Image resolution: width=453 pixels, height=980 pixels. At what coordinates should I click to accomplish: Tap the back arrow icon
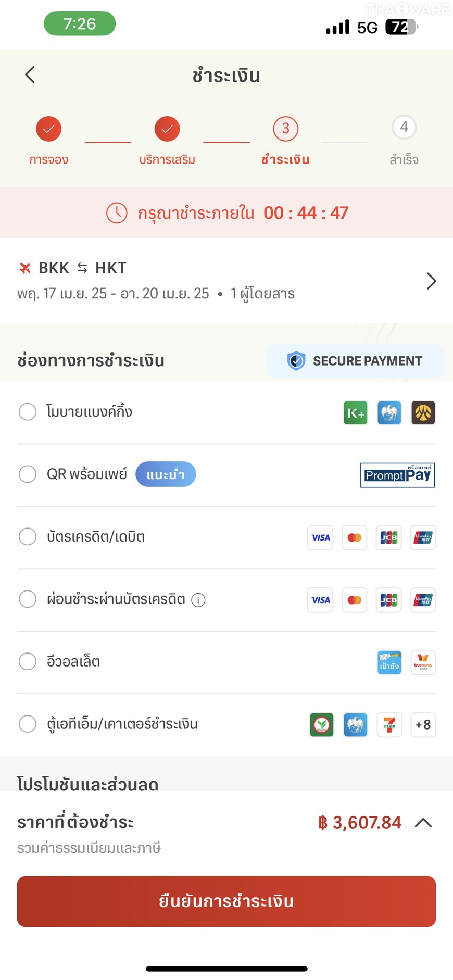(x=30, y=75)
